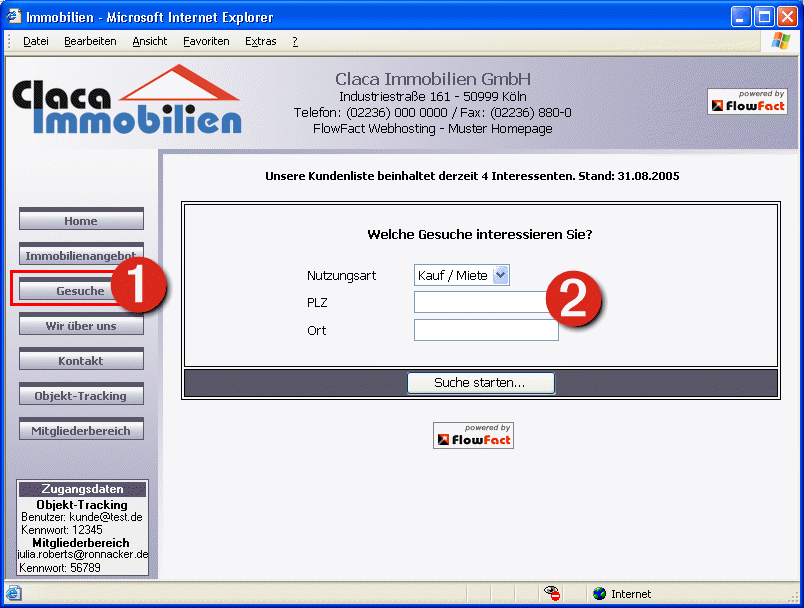Click the 'Kennwort: 56789' text

click(59, 568)
